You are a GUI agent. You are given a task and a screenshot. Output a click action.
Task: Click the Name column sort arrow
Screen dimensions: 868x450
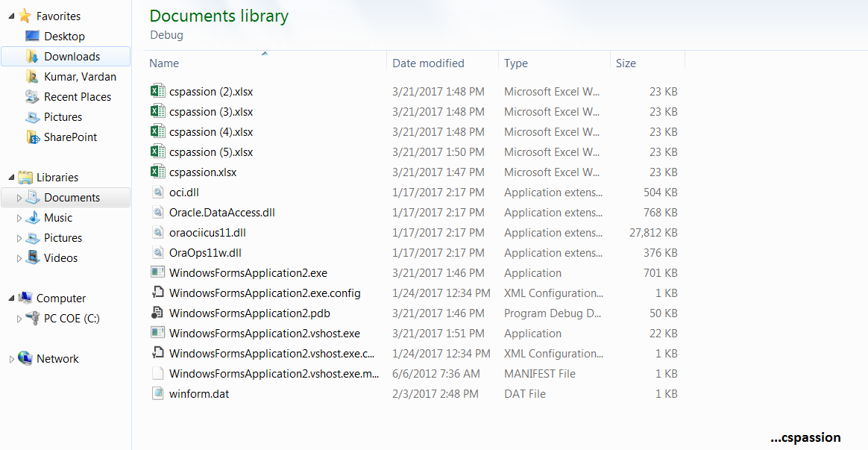(264, 53)
